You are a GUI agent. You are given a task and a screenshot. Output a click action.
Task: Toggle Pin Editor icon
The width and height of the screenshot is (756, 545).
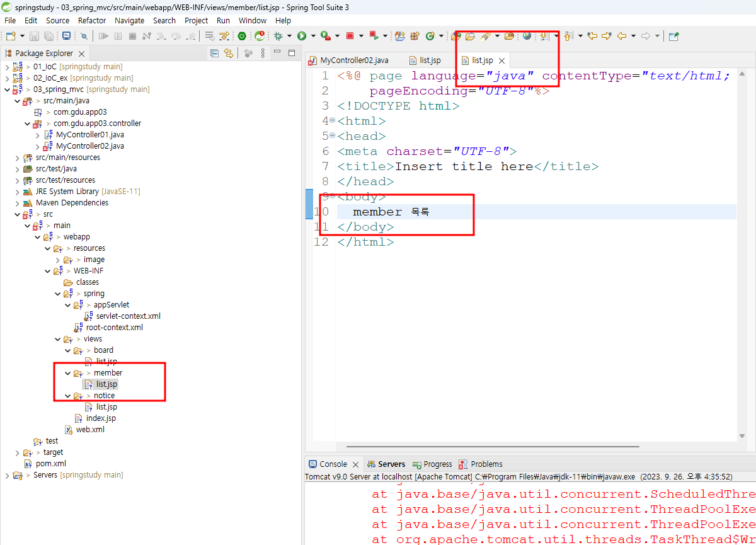[673, 36]
